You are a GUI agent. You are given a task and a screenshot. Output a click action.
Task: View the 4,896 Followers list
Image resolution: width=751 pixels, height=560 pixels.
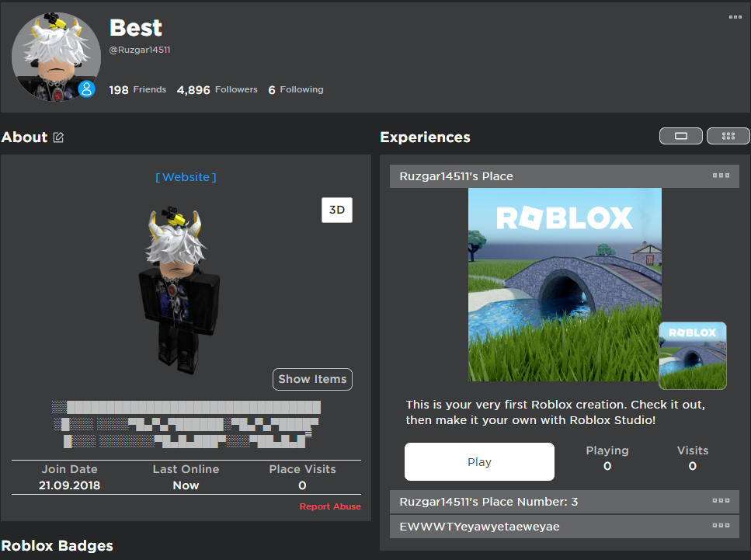click(217, 89)
